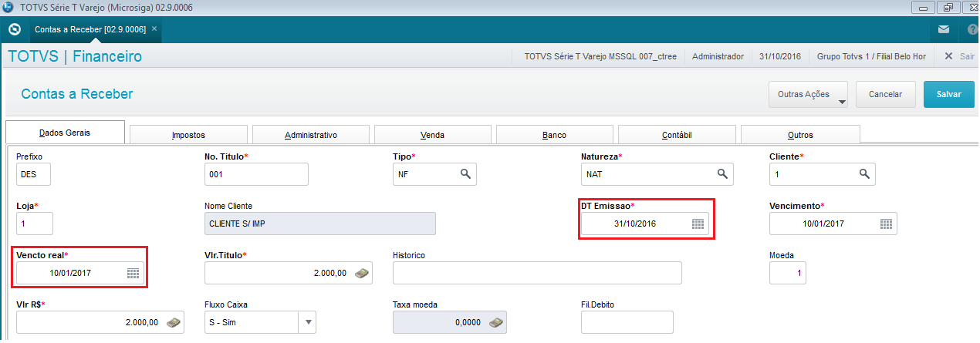Screen dimensions: 980x343
Task: Open the help question mark icon
Action: [972, 30]
